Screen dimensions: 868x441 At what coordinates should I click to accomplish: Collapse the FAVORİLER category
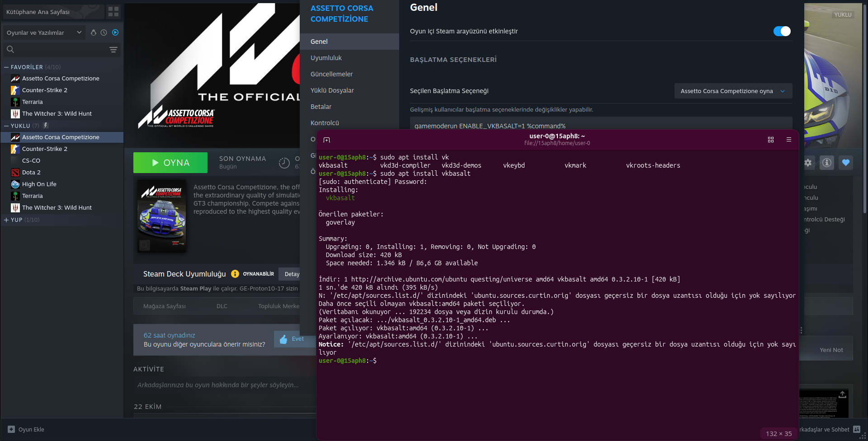tap(6, 67)
